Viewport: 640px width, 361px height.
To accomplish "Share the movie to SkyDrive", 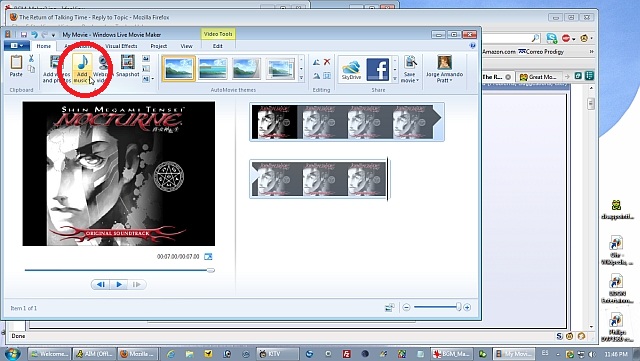I will (351, 70).
